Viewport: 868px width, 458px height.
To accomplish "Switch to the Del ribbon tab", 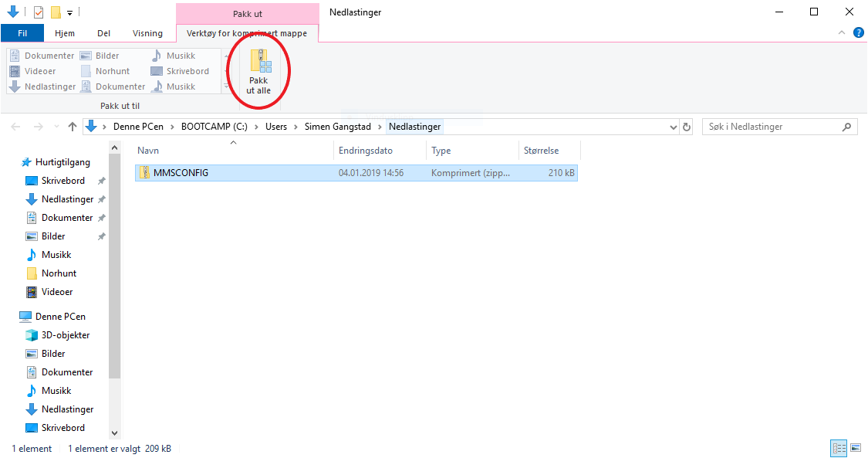I will (x=103, y=33).
